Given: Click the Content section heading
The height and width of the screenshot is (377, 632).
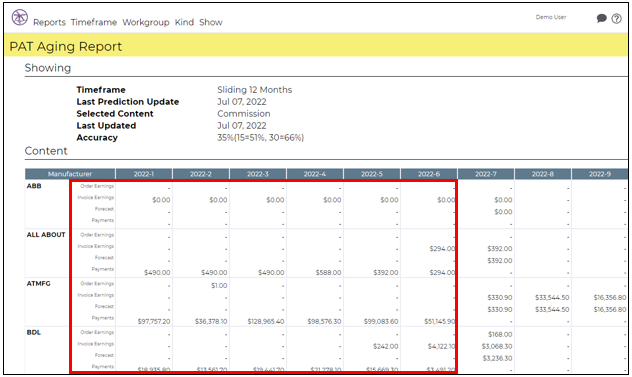Looking at the screenshot, I should tap(46, 151).
